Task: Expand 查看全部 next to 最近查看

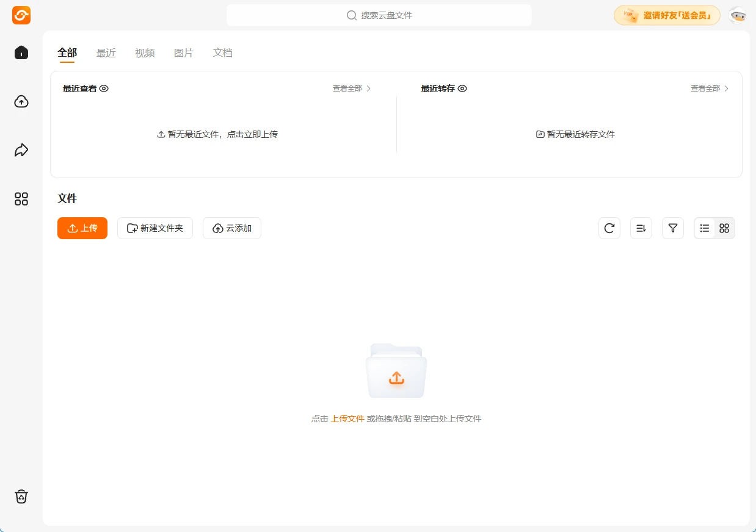Action: coord(348,88)
